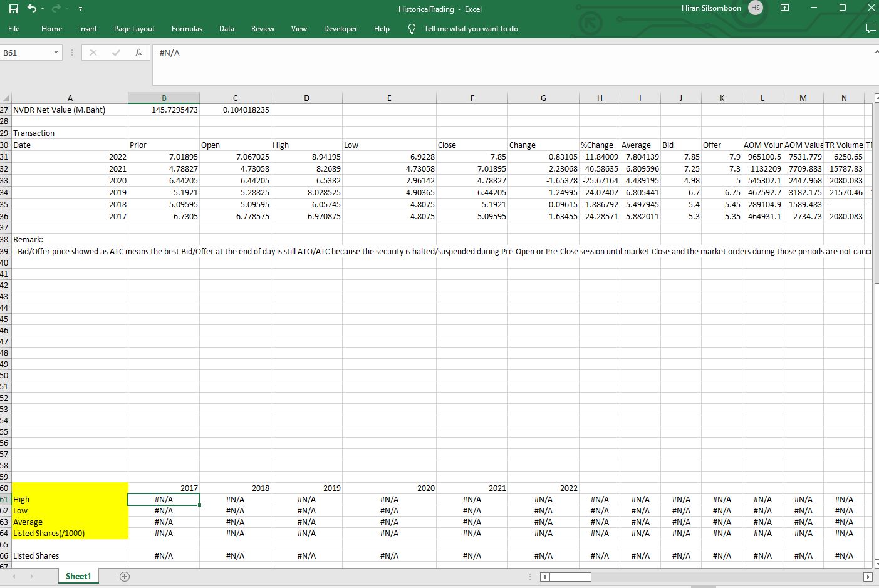Open the Comments speech bubble icon
The width and height of the screenshot is (879, 588).
click(870, 29)
